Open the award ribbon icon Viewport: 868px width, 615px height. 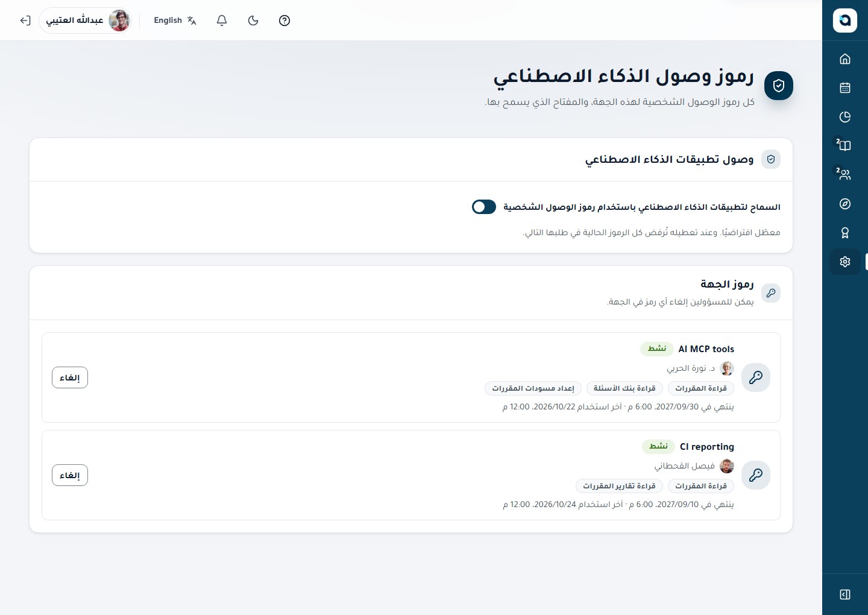[x=844, y=233]
